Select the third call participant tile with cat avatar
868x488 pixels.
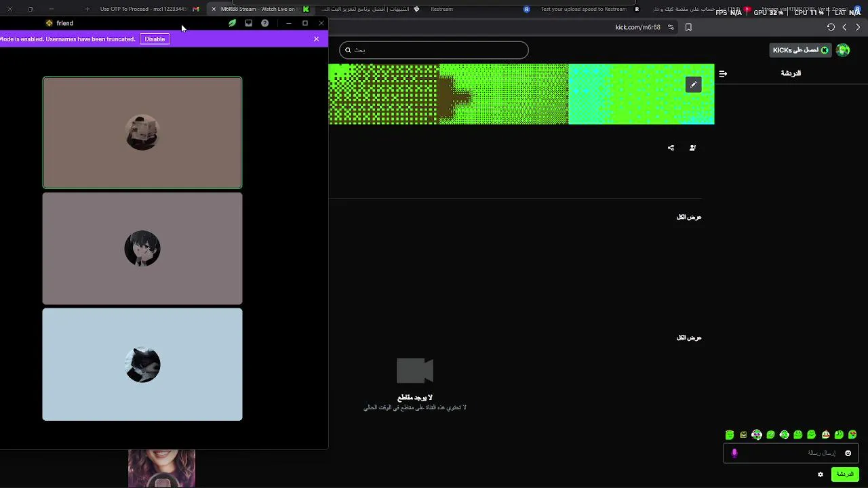pos(142,365)
